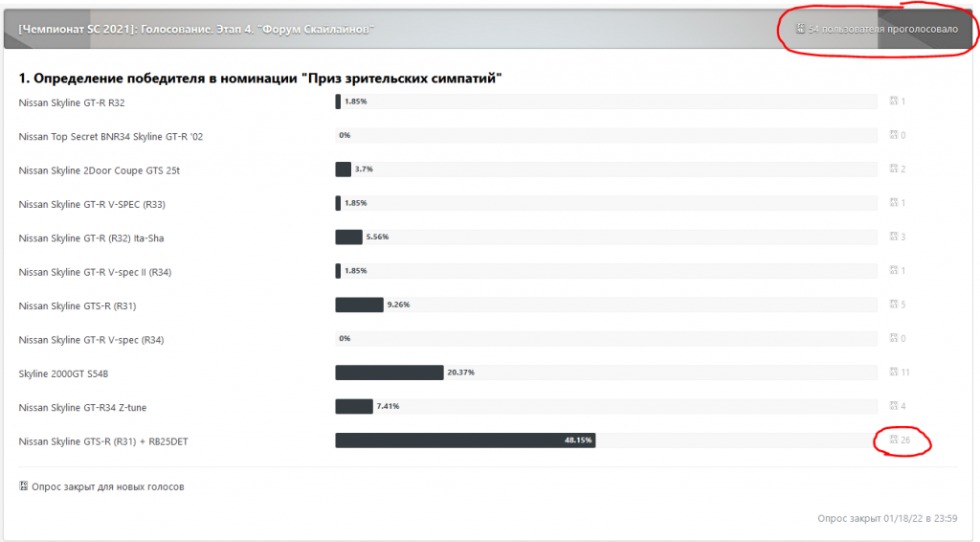Screen dimensions: 980x542
Task: Click the voter icon for GTS-R (R31) + RB25DET
Action: point(894,440)
